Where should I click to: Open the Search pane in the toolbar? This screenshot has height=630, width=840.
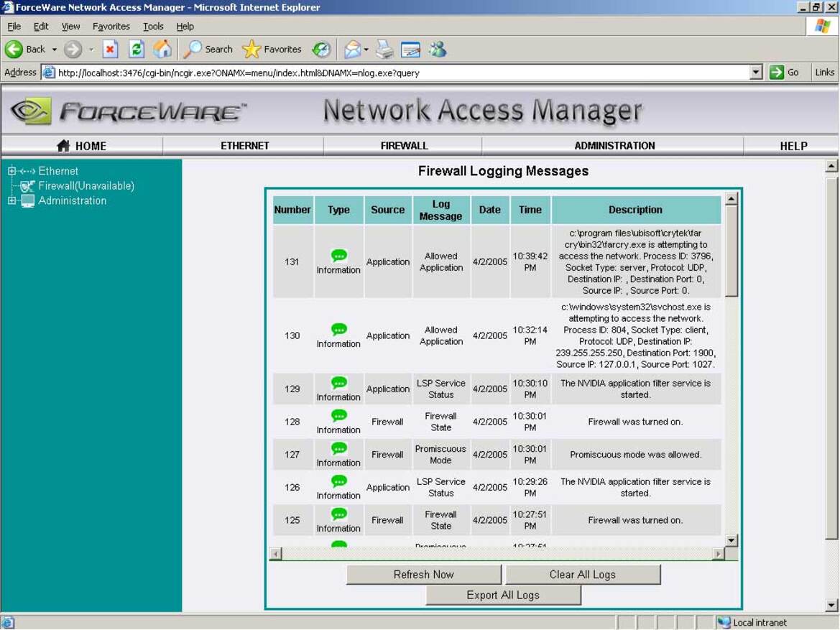(x=208, y=50)
